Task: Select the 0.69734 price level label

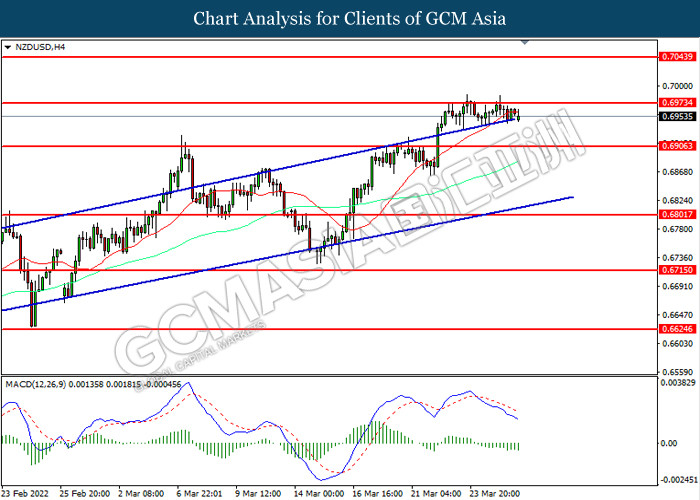Action: pyautogui.click(x=677, y=103)
